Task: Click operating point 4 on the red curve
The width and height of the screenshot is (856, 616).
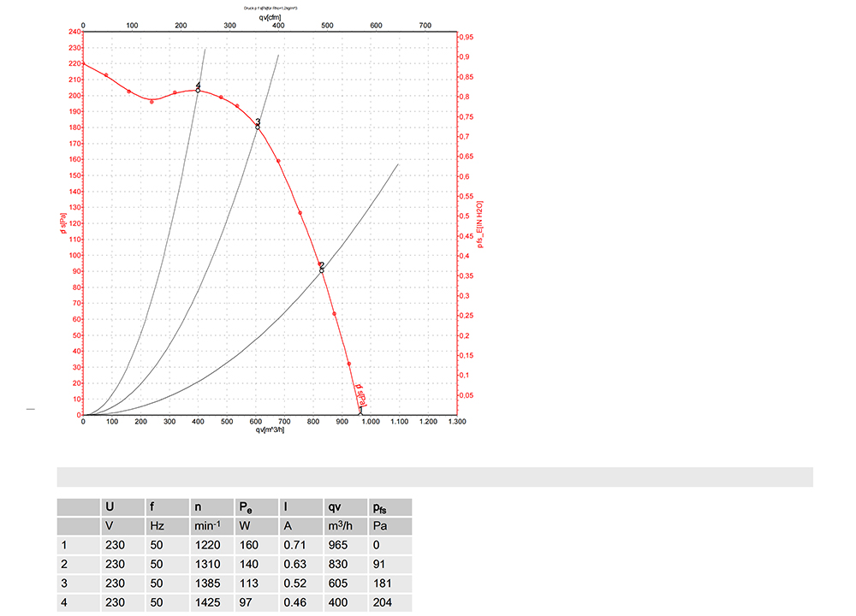Action: pyautogui.click(x=198, y=90)
